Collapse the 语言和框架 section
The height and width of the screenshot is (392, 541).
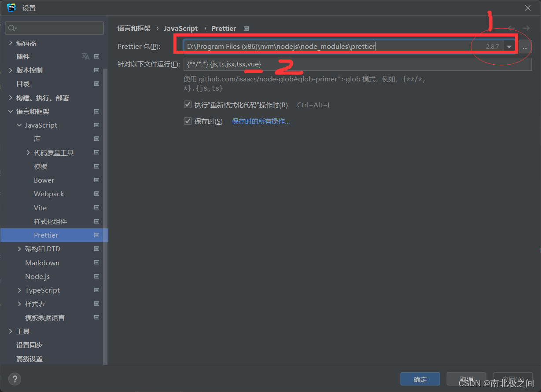[11, 111]
